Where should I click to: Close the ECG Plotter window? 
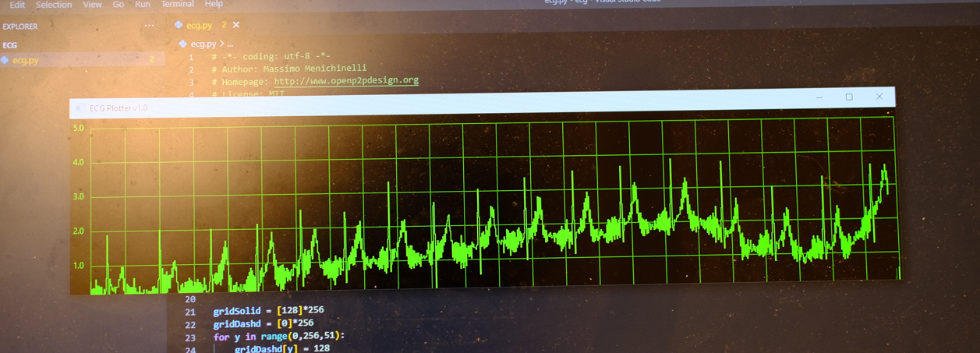click(x=879, y=97)
